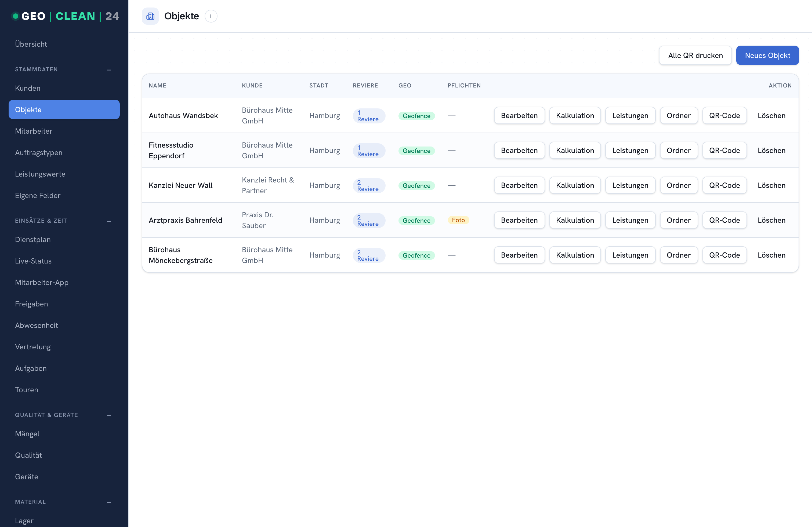Go to Kunden in the sidebar
The image size is (812, 527).
point(64,88)
